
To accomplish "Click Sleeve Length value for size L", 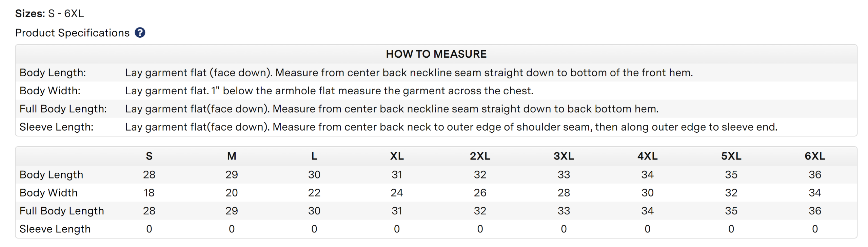I will pos(314,229).
